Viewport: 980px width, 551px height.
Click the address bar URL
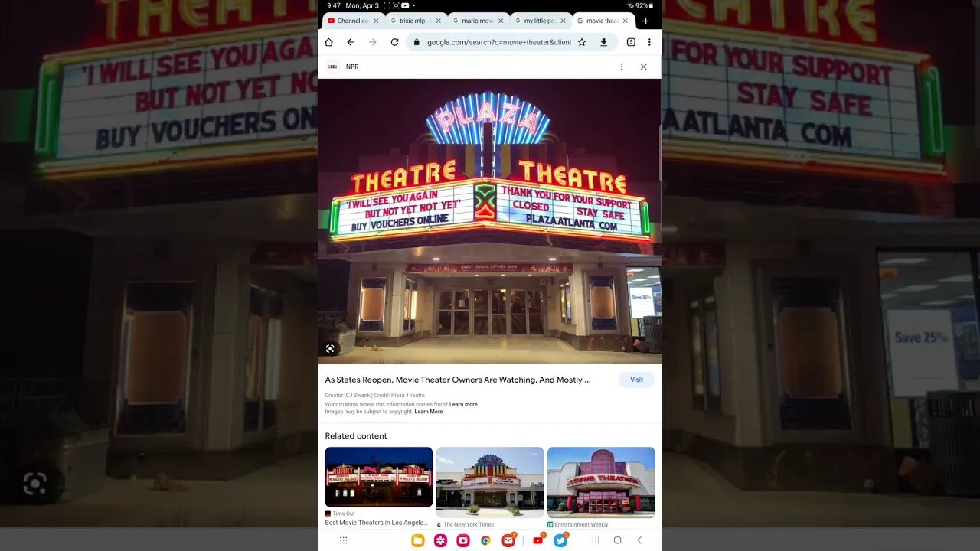(498, 42)
